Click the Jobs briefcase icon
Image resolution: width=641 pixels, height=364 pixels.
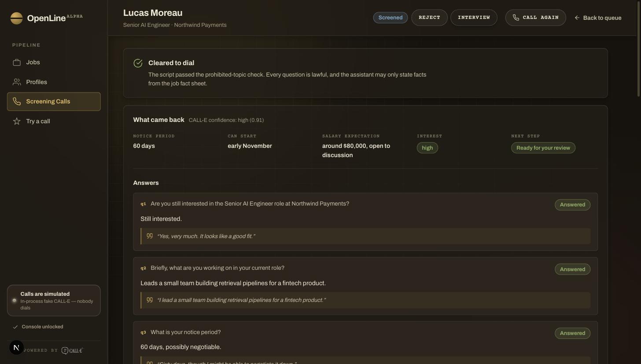(x=17, y=63)
